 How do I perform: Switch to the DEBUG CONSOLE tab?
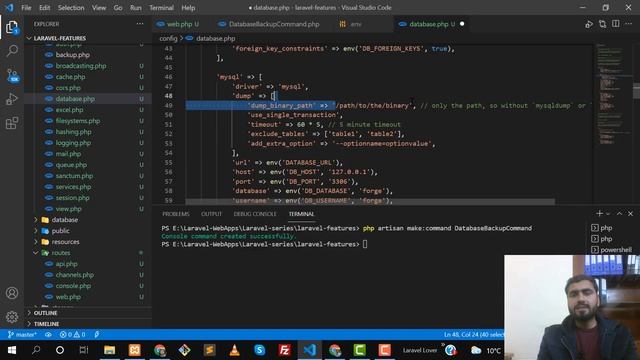(x=255, y=214)
